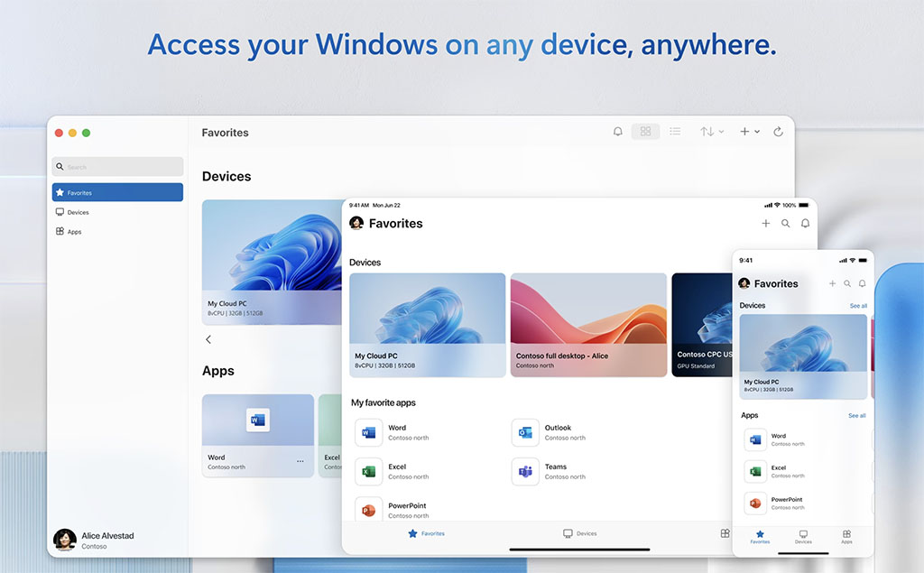The image size is (924, 573).
Task: Click See all next to phone Devices
Action: (x=858, y=306)
